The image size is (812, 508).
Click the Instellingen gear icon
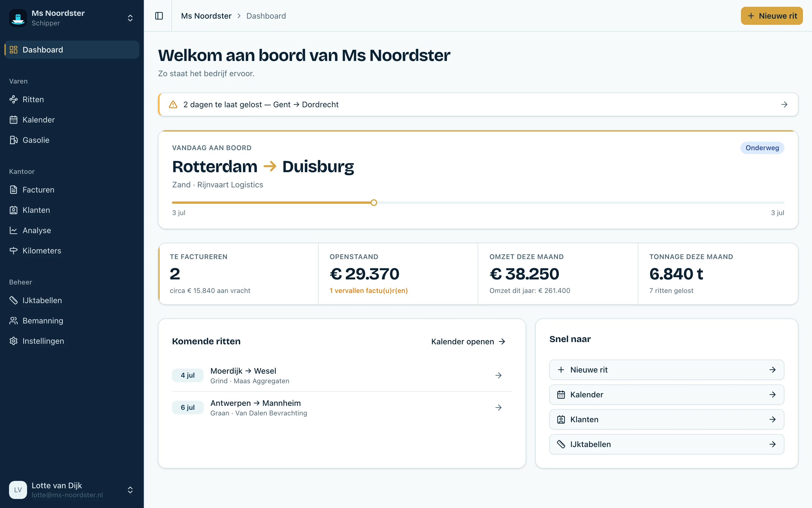(x=14, y=341)
